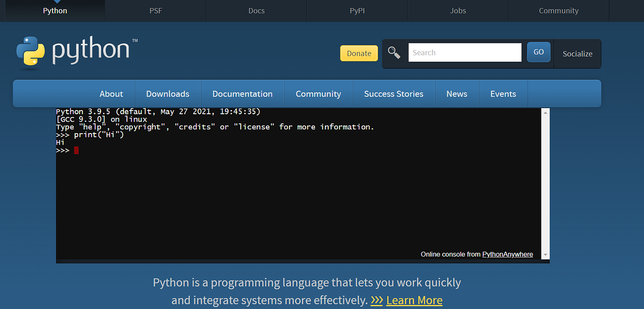Click the blinking console cursor
The height and width of the screenshot is (309, 644).
click(x=76, y=150)
